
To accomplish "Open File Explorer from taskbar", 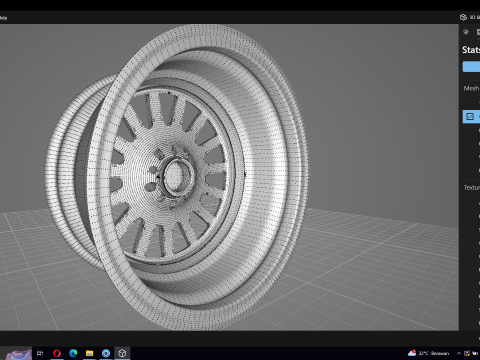I will 89,353.
